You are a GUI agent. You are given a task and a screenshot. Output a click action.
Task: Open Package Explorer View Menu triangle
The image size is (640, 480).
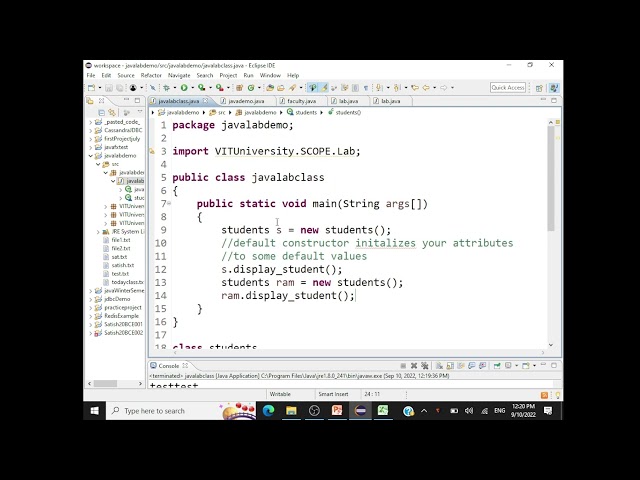(140, 111)
